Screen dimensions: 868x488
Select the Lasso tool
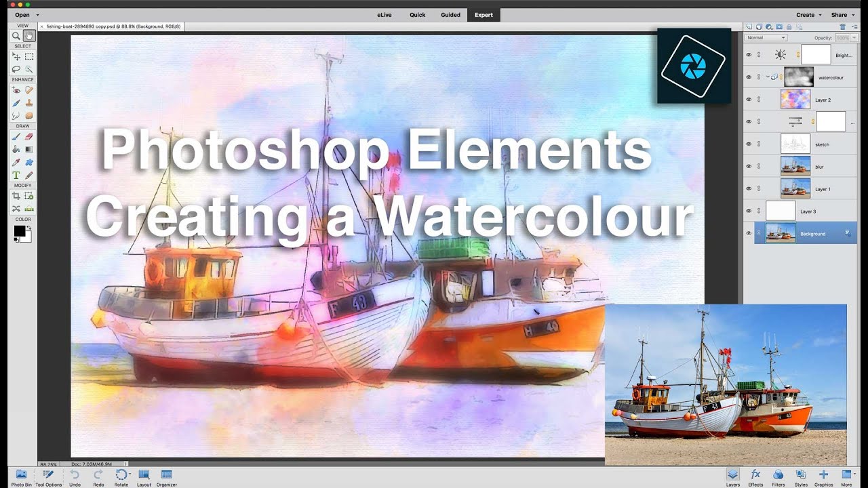(x=16, y=69)
